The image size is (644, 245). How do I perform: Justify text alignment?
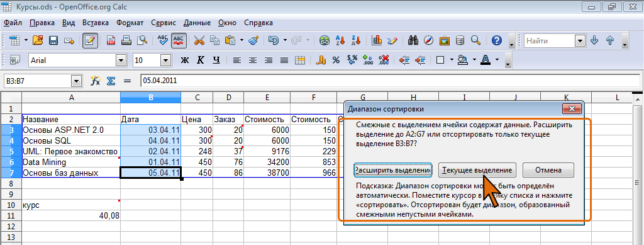284,60
